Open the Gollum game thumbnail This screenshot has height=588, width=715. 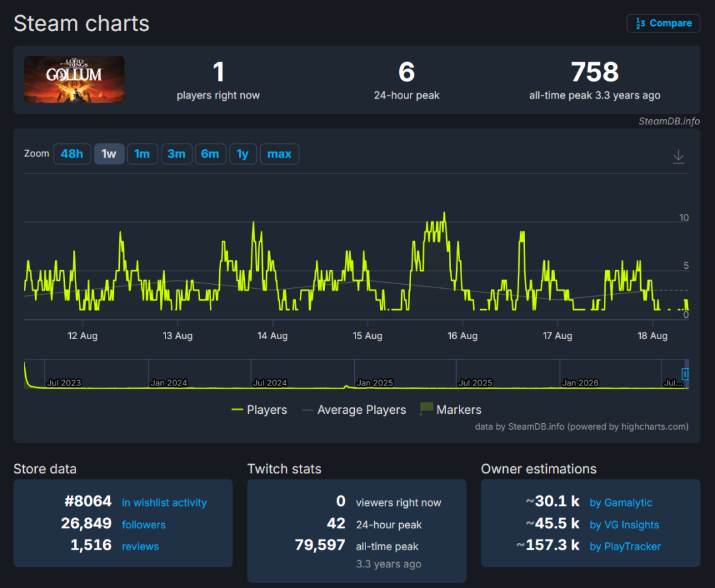74,79
